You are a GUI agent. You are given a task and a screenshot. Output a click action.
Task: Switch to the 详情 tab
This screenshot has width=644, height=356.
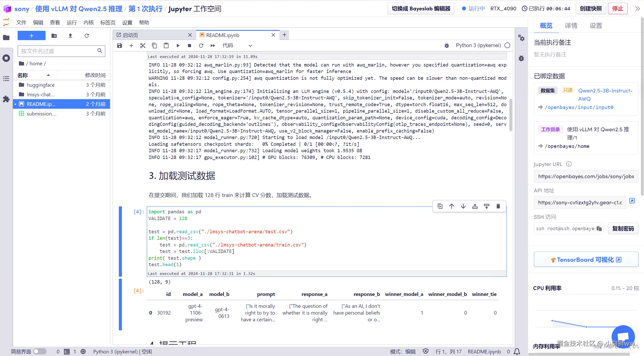coord(571,26)
